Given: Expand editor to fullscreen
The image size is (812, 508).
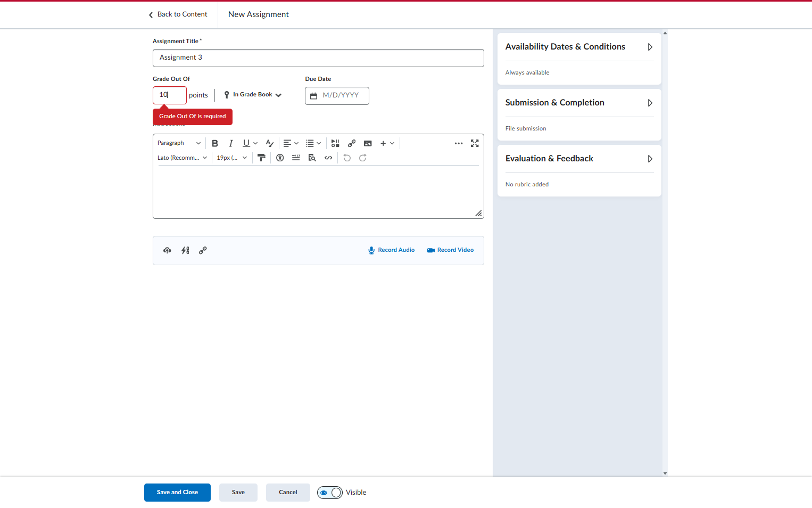Looking at the screenshot, I should (475, 143).
